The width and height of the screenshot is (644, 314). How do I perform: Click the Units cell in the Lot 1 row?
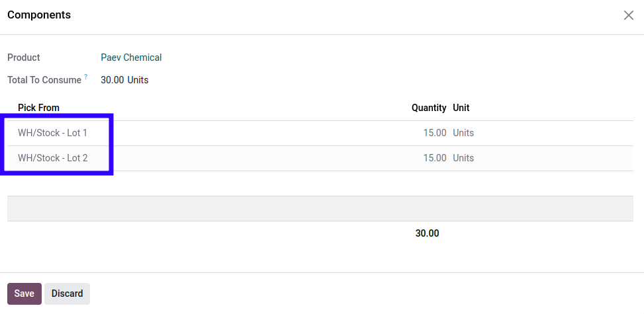coord(463,133)
